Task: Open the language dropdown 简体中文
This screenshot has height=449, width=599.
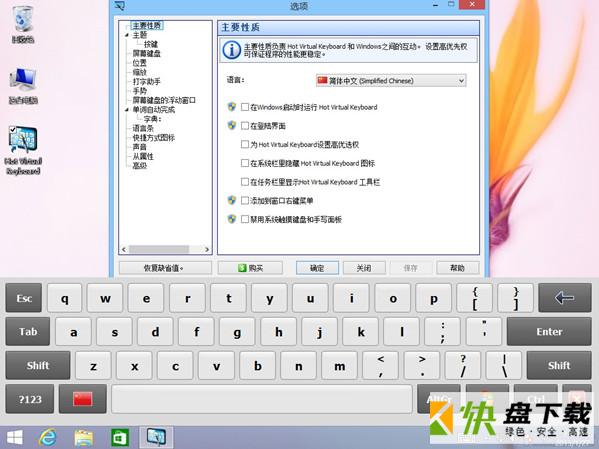Action: click(391, 81)
